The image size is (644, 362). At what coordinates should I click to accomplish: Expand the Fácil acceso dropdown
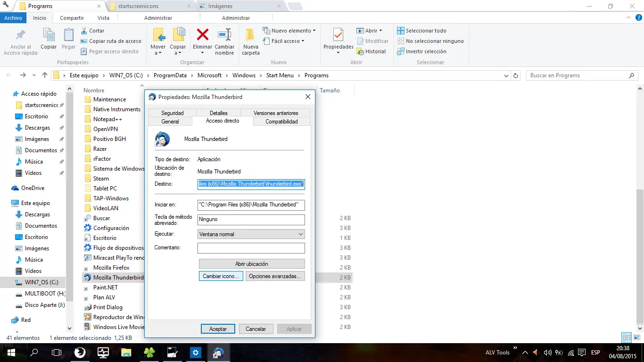[303, 41]
